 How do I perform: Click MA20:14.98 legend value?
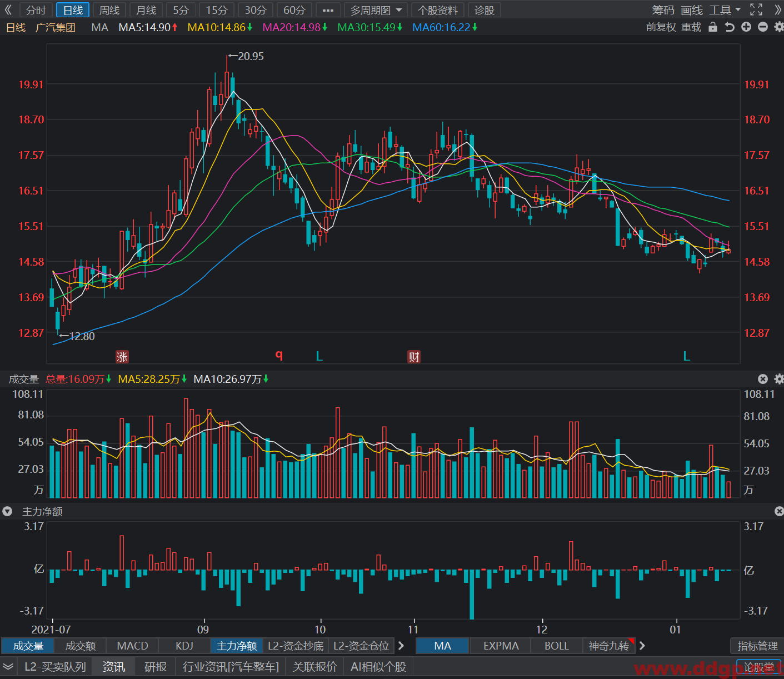pyautogui.click(x=295, y=27)
